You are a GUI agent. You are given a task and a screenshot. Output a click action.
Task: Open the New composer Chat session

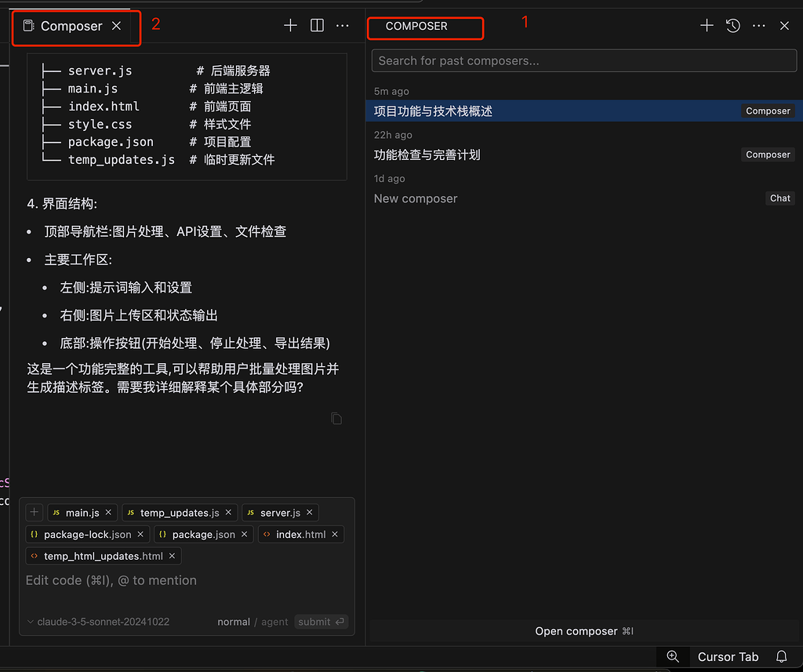click(415, 198)
